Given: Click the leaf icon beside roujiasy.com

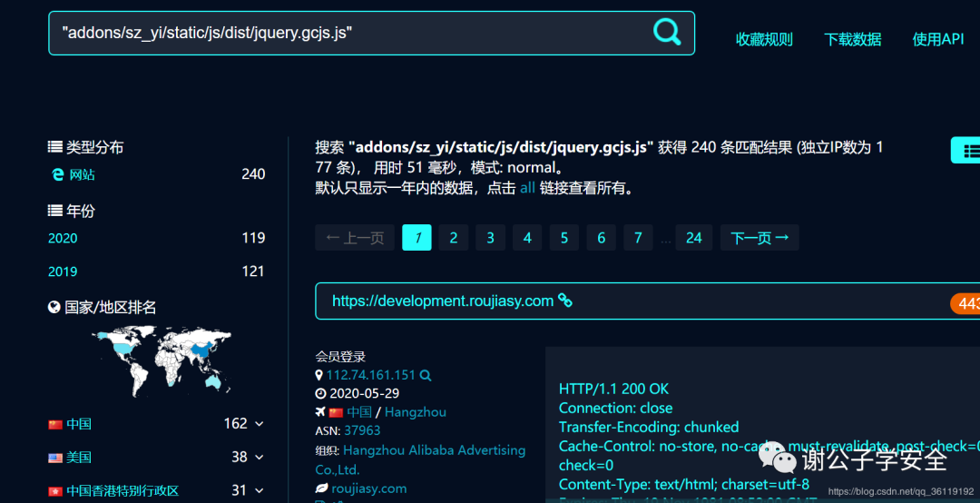Looking at the screenshot, I should tap(321, 488).
